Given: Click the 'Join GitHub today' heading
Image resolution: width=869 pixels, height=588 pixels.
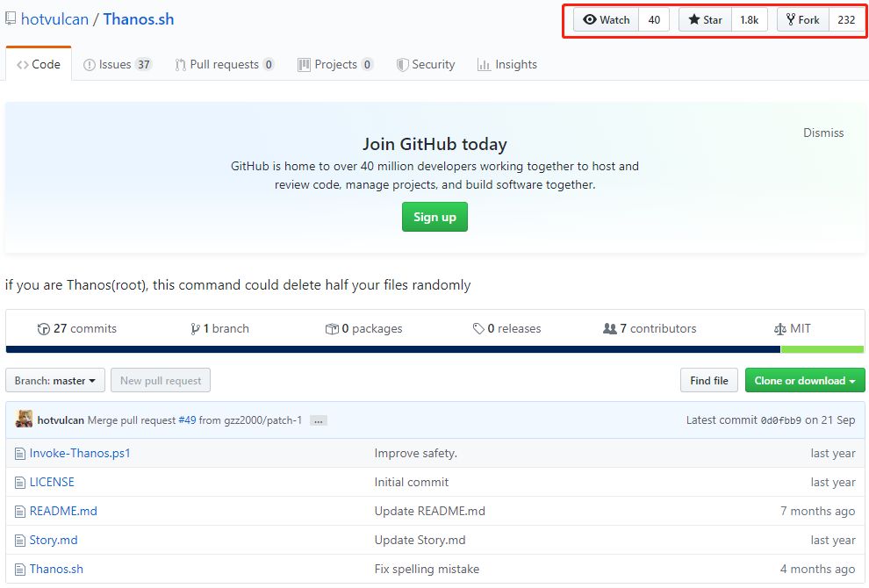Looking at the screenshot, I should [x=435, y=144].
